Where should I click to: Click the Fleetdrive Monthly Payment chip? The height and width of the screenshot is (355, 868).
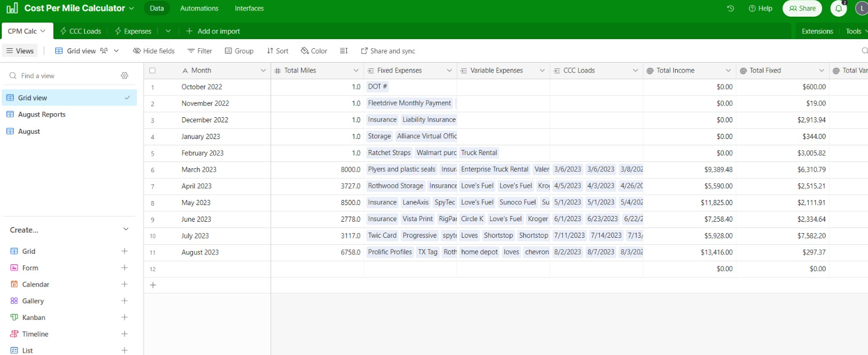click(410, 103)
